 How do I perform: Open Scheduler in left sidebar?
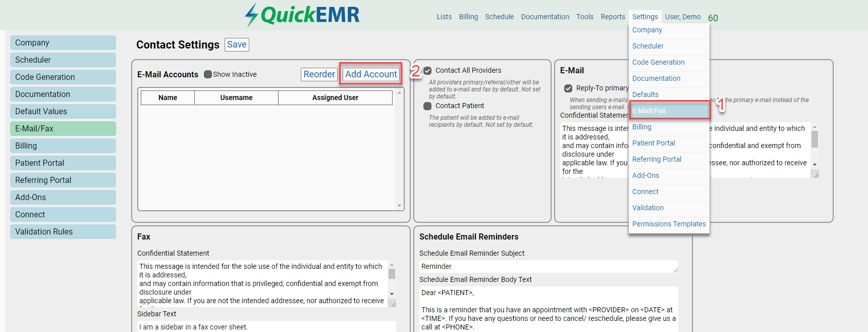(x=63, y=60)
